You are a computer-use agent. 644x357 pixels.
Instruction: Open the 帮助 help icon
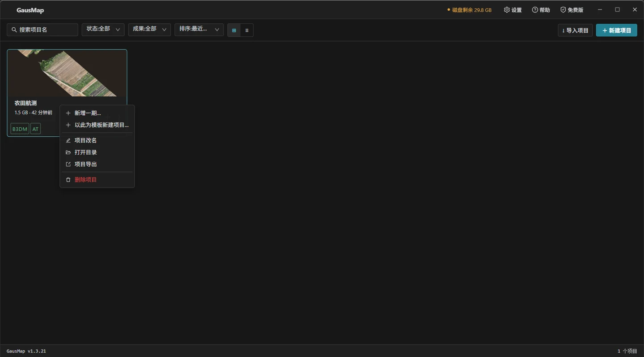click(x=541, y=10)
